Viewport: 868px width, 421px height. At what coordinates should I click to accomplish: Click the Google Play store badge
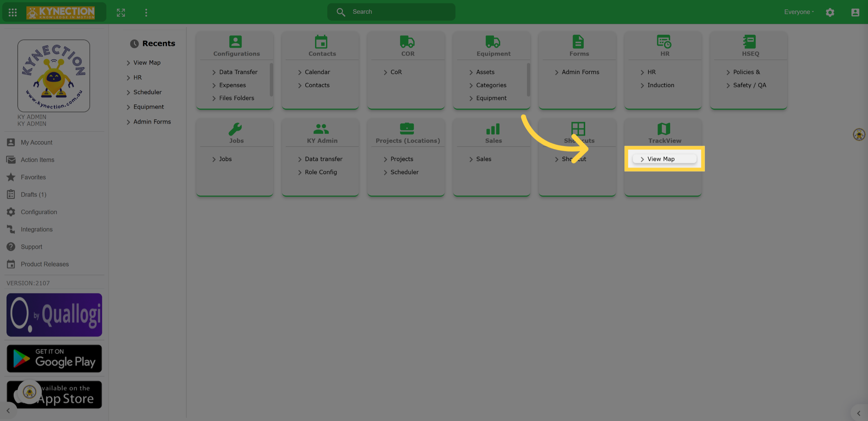tap(54, 358)
